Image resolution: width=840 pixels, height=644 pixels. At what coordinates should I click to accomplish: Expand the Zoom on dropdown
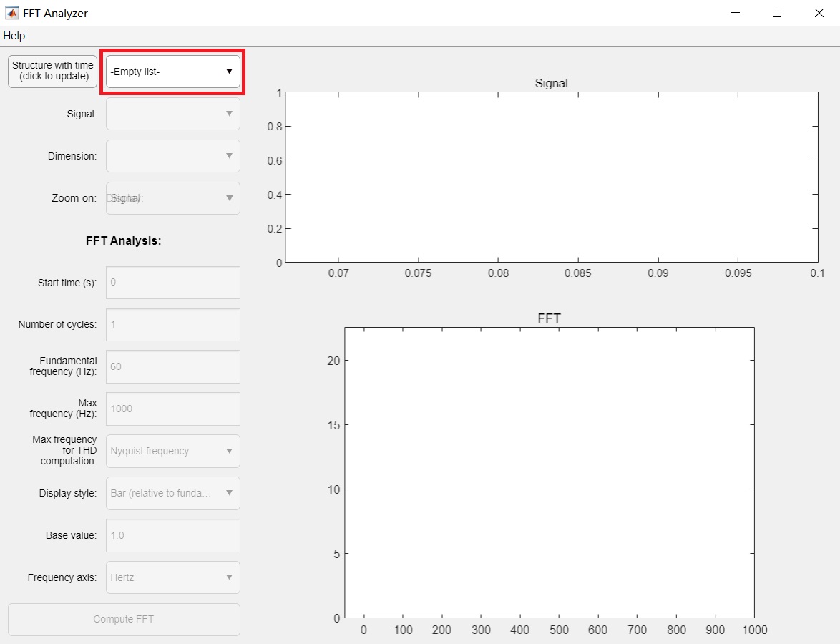tap(172, 198)
